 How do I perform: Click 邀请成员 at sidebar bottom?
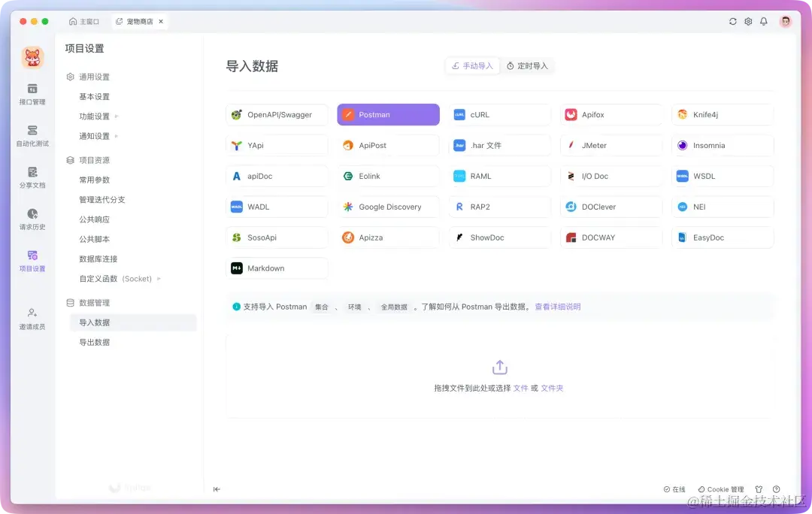[x=32, y=319]
